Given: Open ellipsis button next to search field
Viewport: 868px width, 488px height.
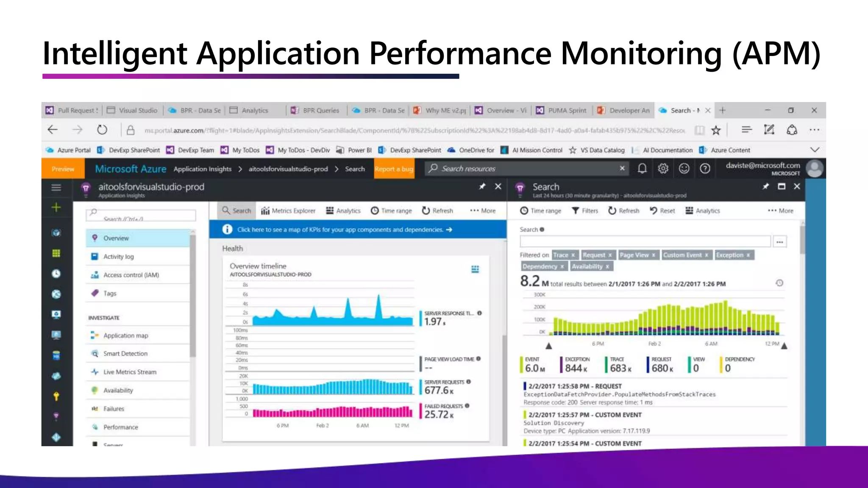Looking at the screenshot, I should [x=780, y=242].
